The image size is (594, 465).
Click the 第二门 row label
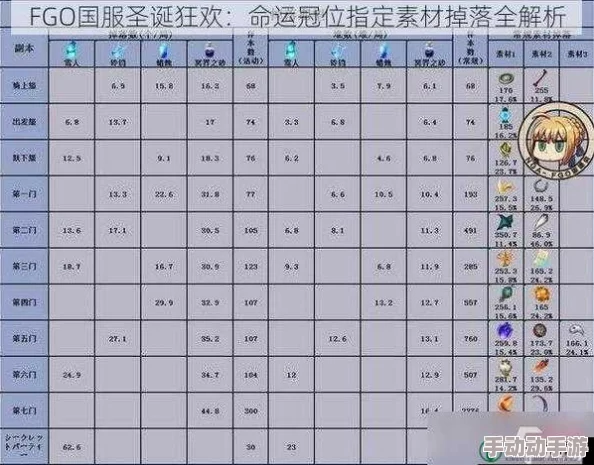coord(24,230)
